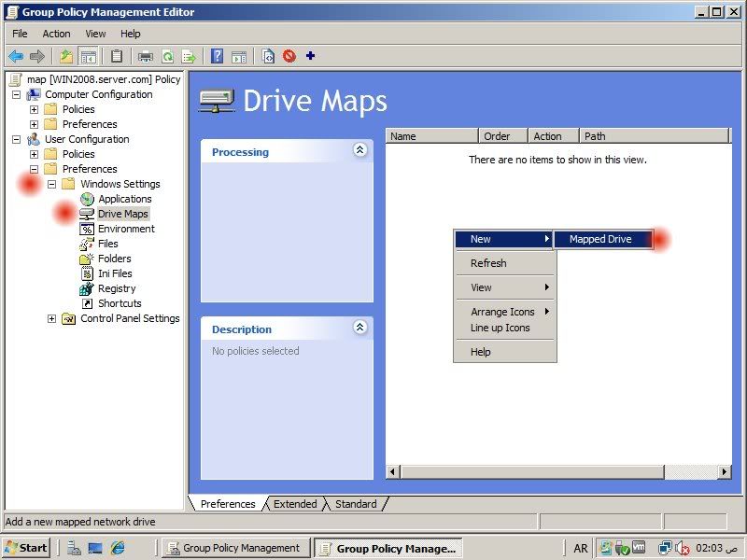Open the Help menu in the menu bar
Viewport: 747px width, 560px height.
coord(130,34)
